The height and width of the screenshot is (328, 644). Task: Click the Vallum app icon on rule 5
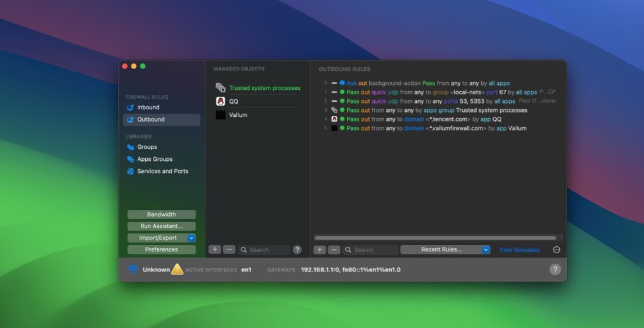(x=334, y=128)
